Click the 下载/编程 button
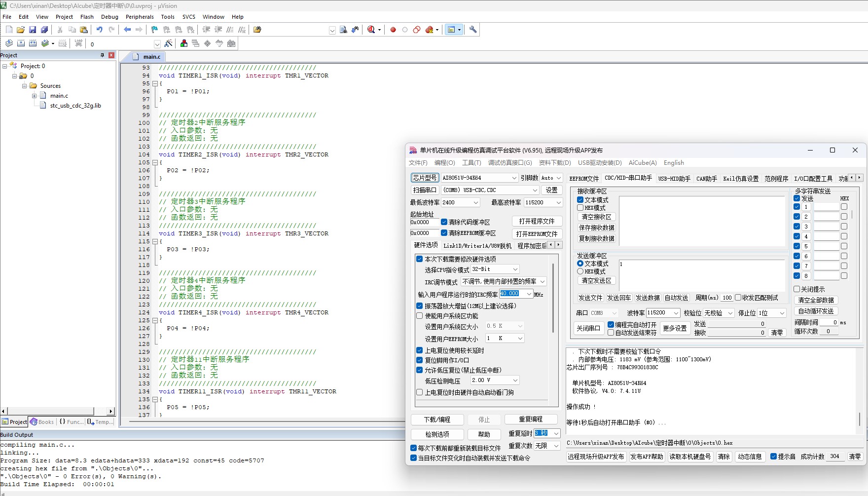 coord(437,420)
